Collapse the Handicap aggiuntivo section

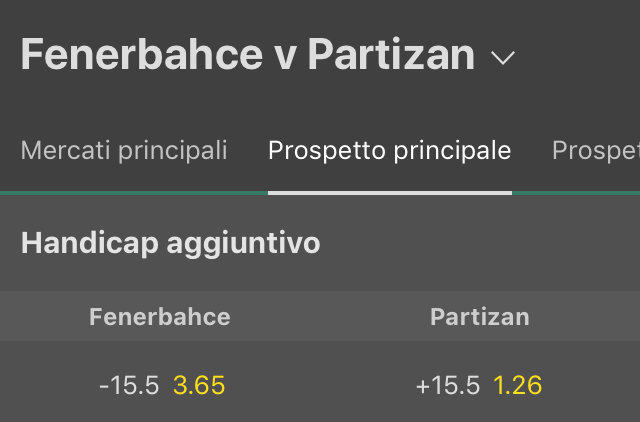pyautogui.click(x=170, y=243)
